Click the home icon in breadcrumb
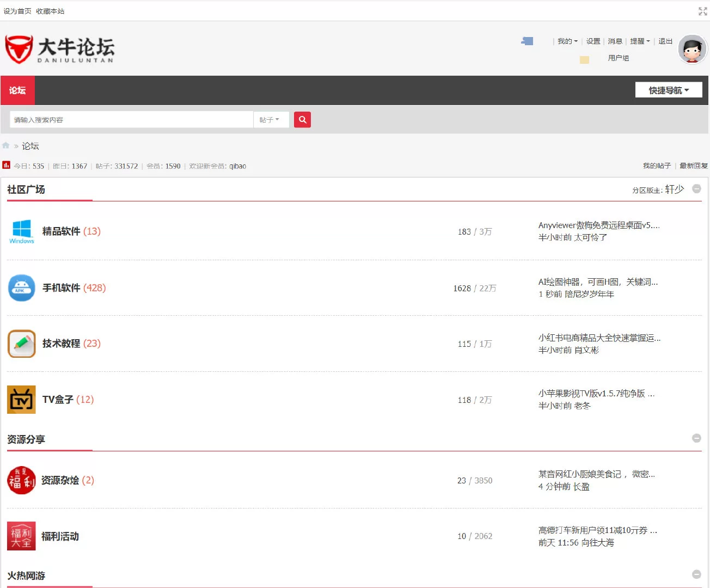 coord(6,145)
